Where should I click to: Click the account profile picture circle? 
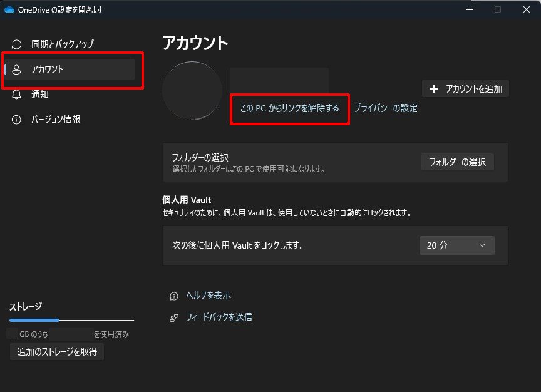point(192,91)
